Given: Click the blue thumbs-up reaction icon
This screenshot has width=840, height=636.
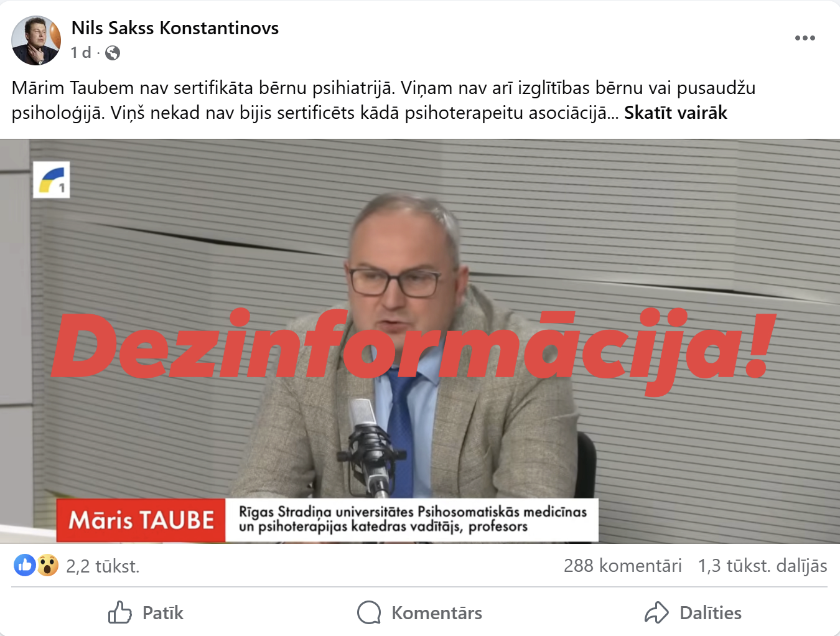Looking at the screenshot, I should pos(25,565).
